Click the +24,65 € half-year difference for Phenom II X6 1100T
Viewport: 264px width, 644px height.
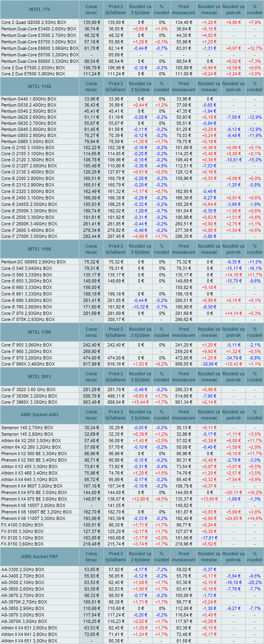coord(234,518)
